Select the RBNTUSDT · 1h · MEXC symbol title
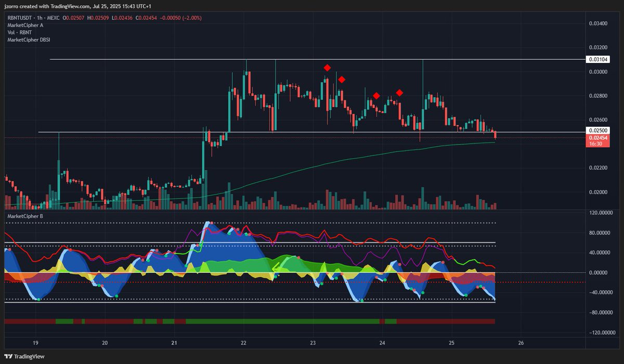Image resolution: width=624 pixels, height=364 pixels. 34,18
